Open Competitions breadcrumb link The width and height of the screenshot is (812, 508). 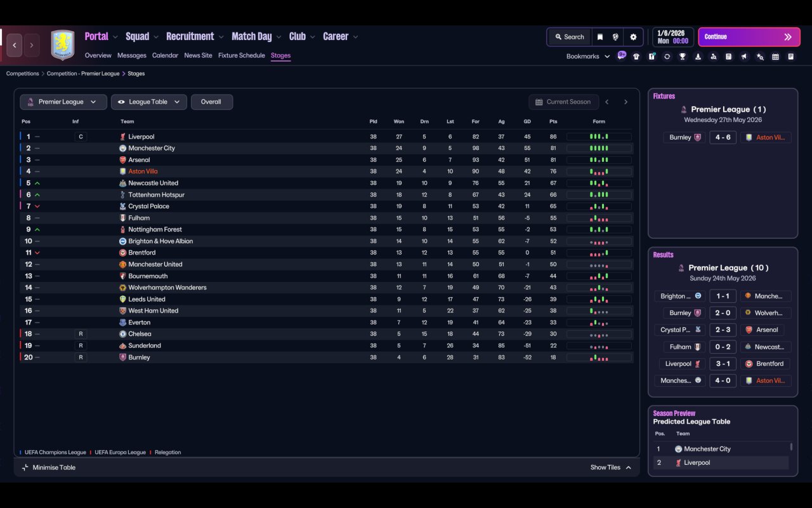(x=23, y=74)
